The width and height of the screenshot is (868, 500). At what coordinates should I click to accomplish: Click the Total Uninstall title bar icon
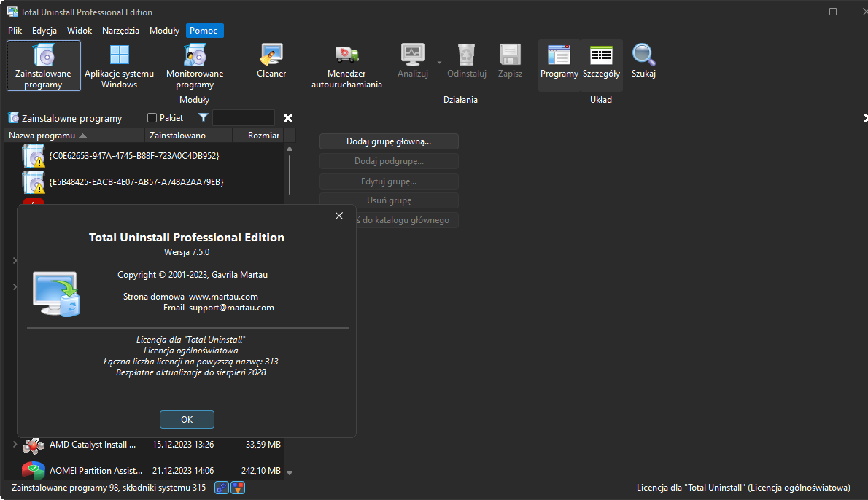pyautogui.click(x=12, y=12)
